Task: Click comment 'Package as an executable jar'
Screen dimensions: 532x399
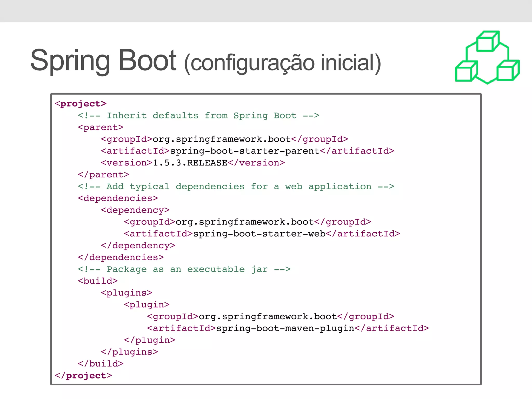Action: point(184,269)
